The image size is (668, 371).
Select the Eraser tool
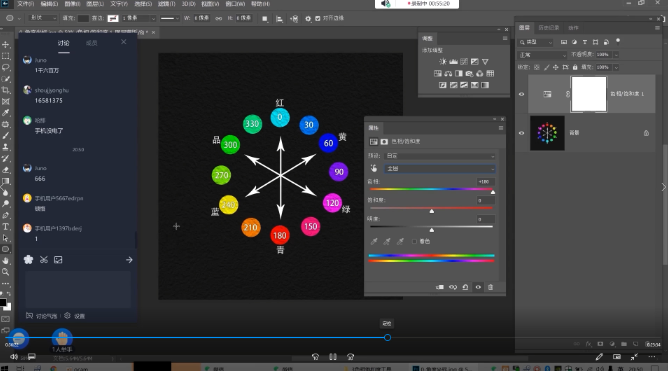[6, 170]
